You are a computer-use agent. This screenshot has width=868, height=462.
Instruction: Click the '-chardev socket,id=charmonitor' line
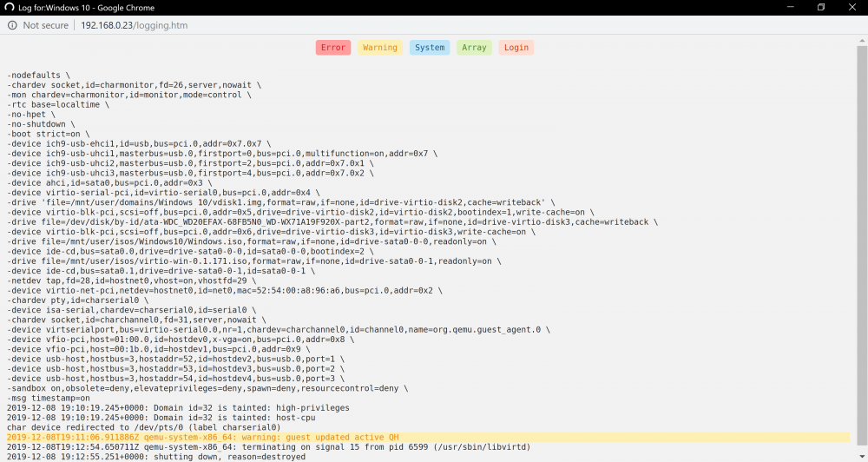click(x=134, y=85)
